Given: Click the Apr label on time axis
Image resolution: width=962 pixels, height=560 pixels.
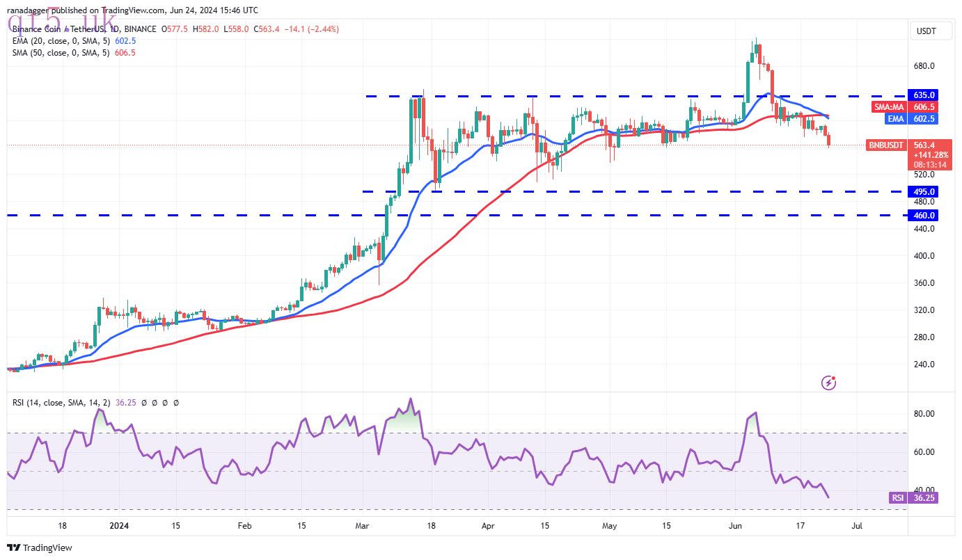Looking at the screenshot, I should point(487,527).
